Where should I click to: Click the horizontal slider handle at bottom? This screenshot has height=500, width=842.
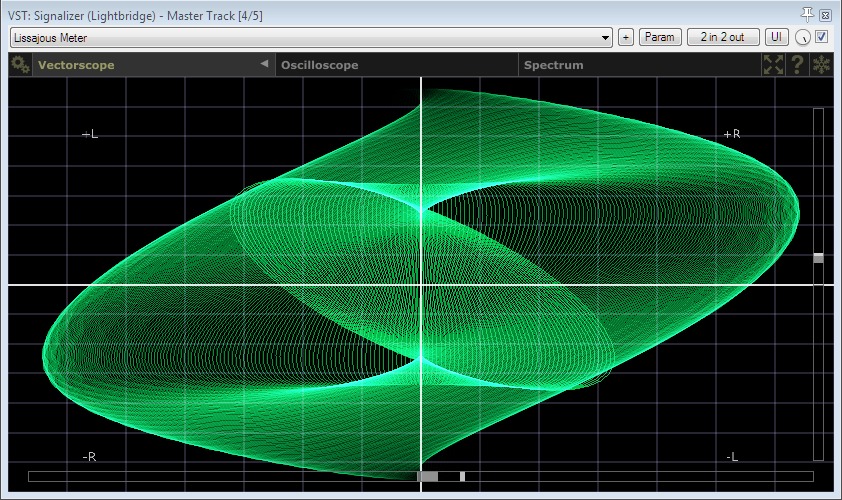click(x=428, y=477)
